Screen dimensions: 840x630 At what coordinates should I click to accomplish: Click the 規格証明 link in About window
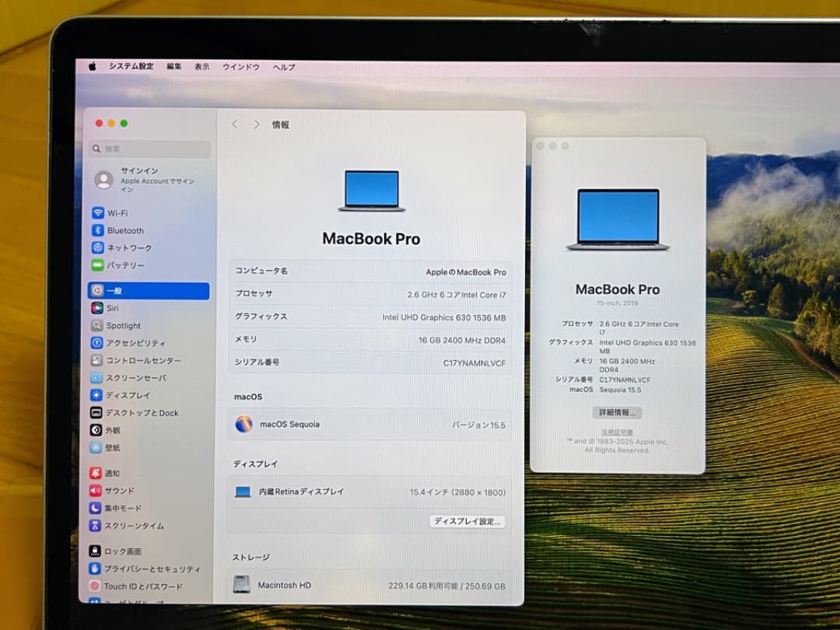617,432
